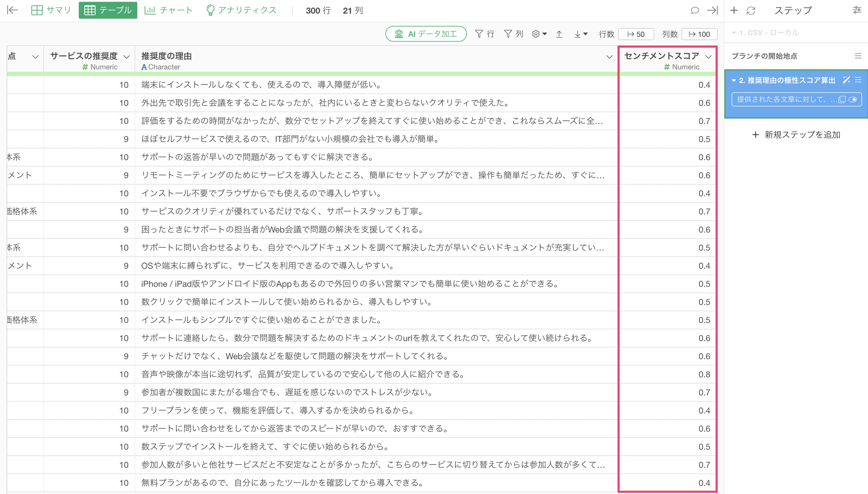This screenshot has height=494, width=868.
Task: Click the 行数 50 row count field
Action: 636,34
